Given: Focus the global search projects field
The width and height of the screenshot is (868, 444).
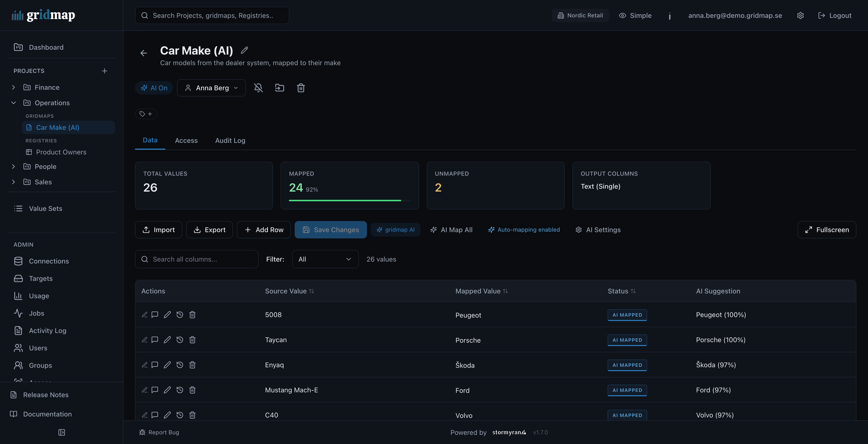Looking at the screenshot, I should [x=212, y=15].
